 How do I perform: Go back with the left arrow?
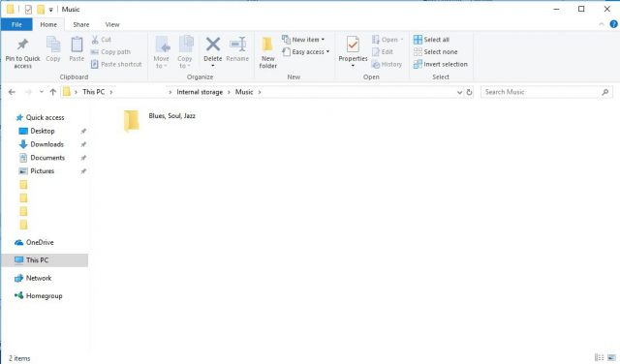tap(12, 92)
